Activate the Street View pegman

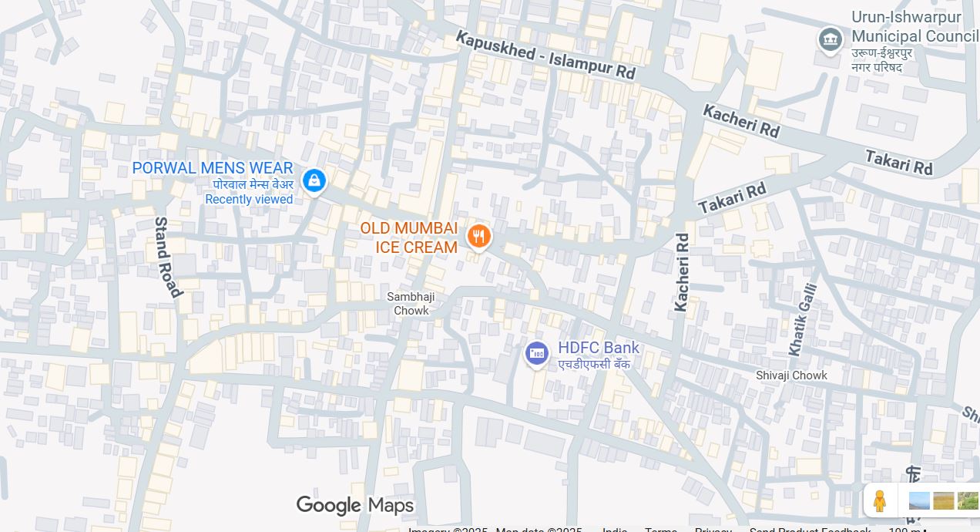pos(880,501)
